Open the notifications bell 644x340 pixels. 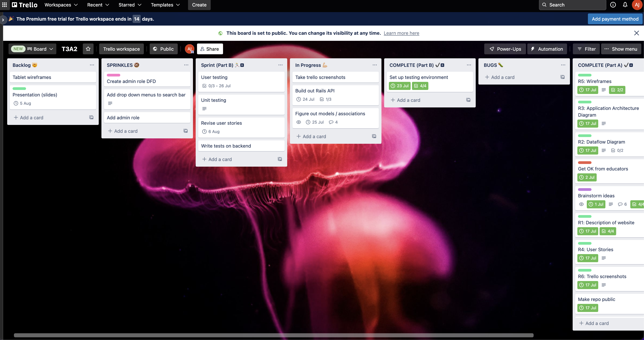click(x=625, y=5)
